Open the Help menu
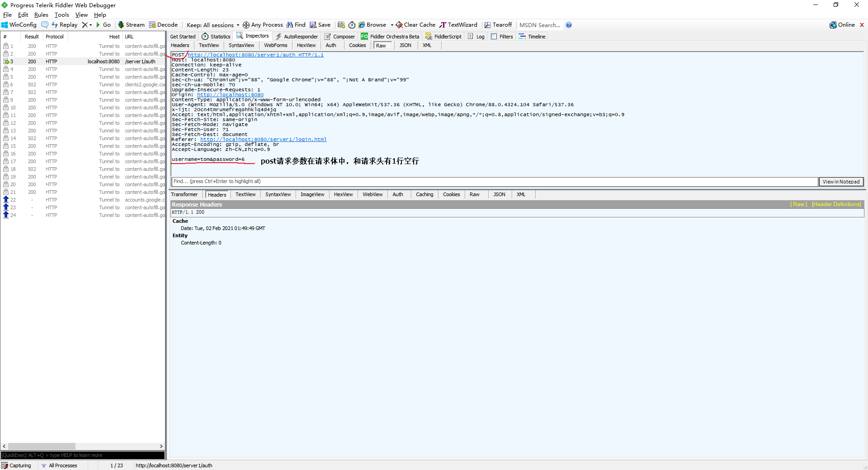Image resolution: width=868 pixels, height=470 pixels. tap(100, 15)
